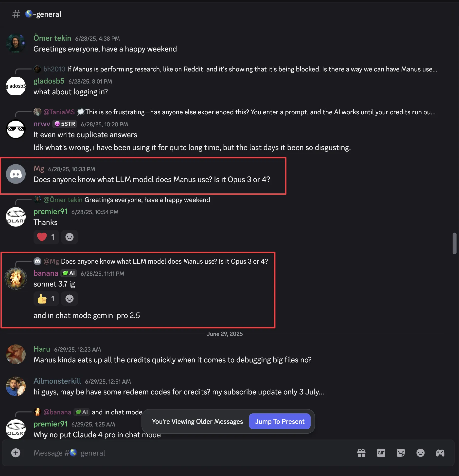This screenshot has width=459, height=476.
Task: Click banana's username
Action: [x=46, y=273]
